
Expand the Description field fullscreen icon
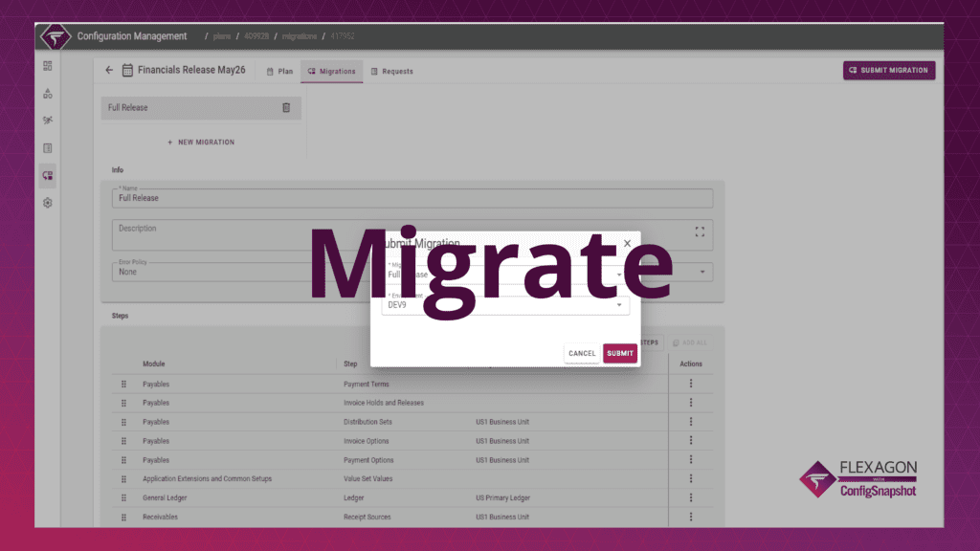coord(700,231)
